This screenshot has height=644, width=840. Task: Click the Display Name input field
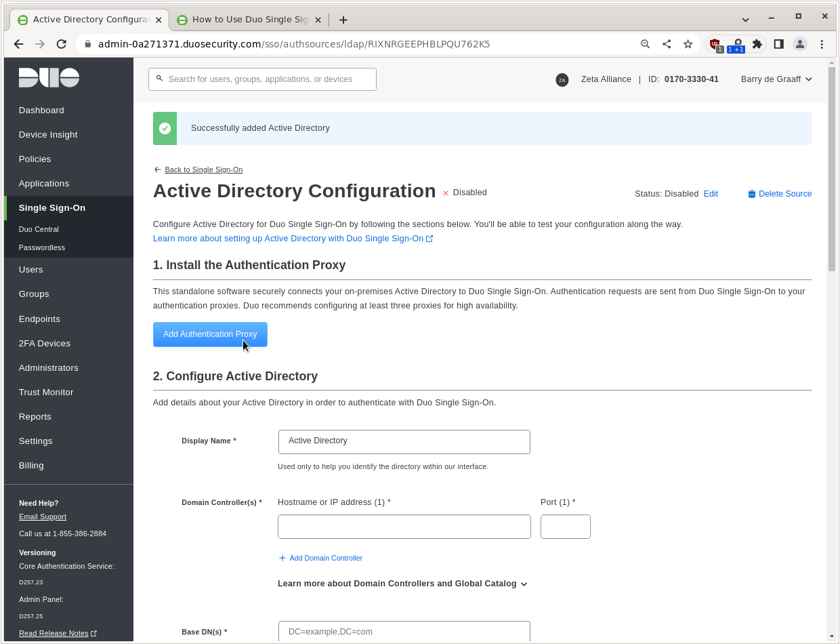point(404,441)
